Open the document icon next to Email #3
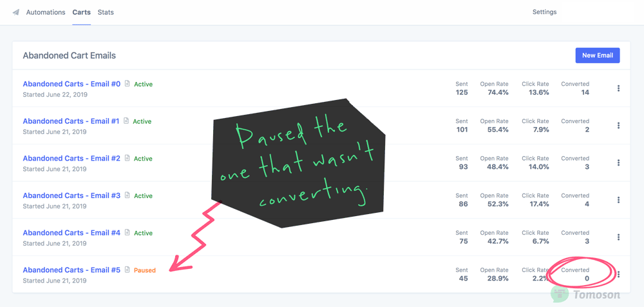Viewport: 644px width, 307px height. tap(128, 195)
